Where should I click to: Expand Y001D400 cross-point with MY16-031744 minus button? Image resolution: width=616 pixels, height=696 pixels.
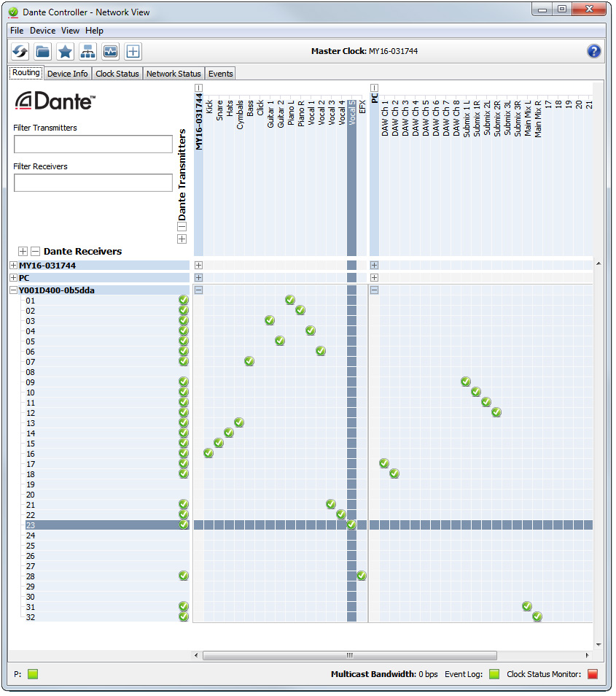(199, 290)
